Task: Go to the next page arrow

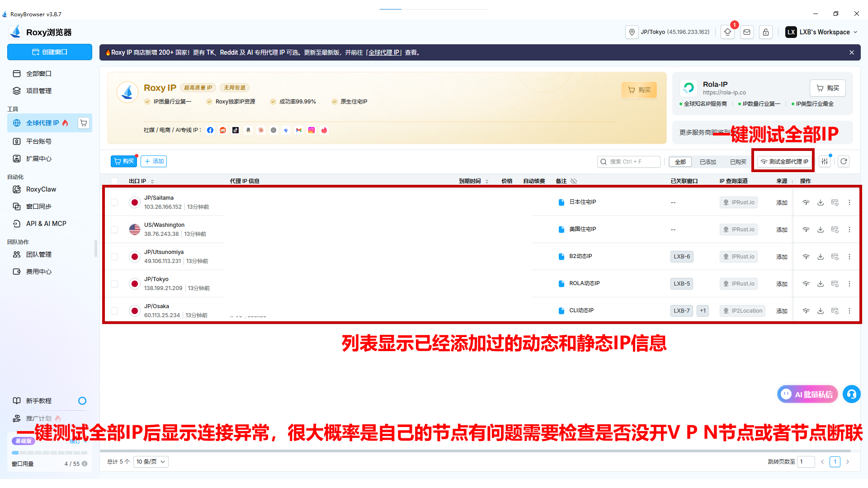Action: click(x=848, y=462)
